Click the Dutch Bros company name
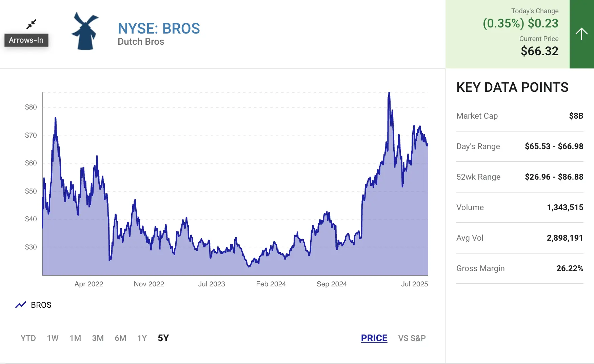This screenshot has width=594, height=364. point(141,42)
